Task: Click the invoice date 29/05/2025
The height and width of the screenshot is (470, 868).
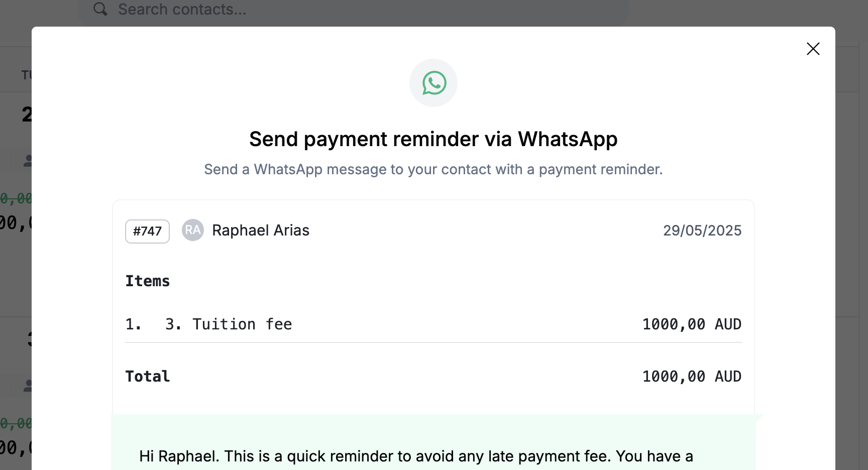Action: [702, 230]
